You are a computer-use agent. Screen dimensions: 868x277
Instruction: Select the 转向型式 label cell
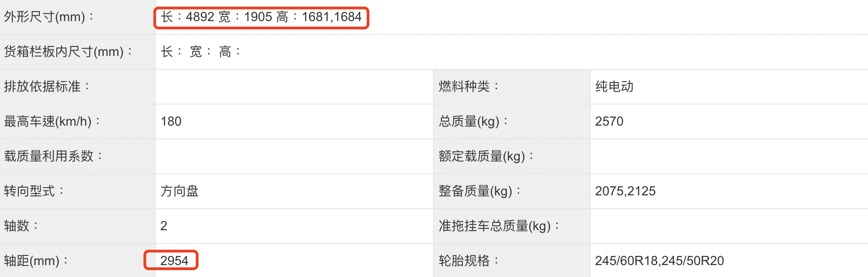click(34, 191)
